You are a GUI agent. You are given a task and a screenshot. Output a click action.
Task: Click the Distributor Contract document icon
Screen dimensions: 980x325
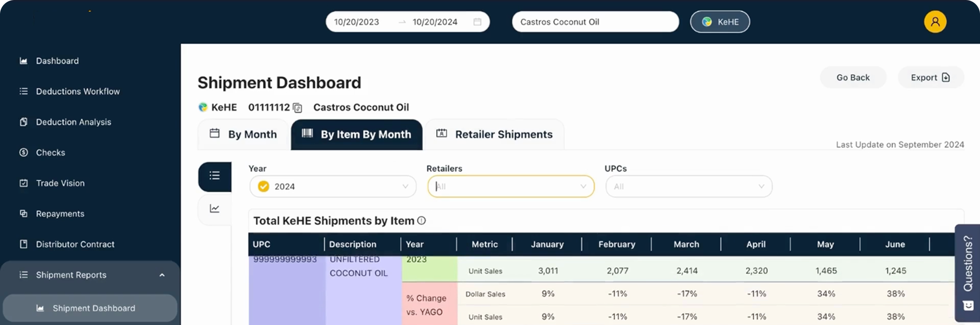(24, 244)
